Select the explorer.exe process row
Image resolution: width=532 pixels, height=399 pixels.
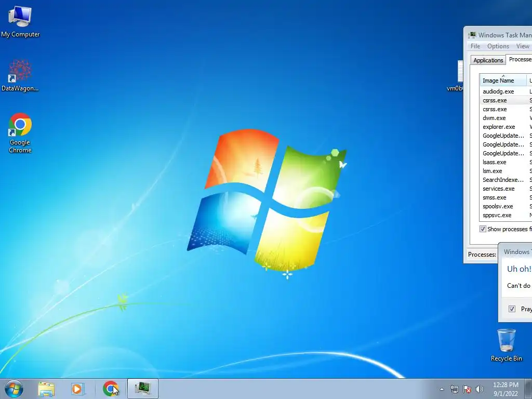coord(506,127)
